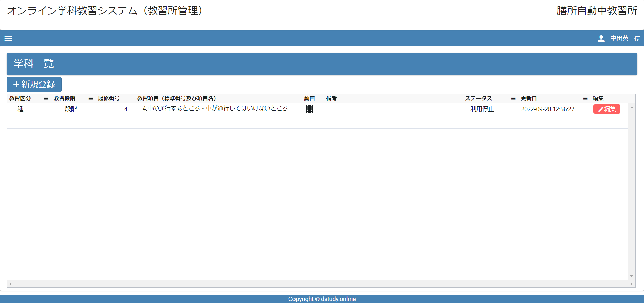
Task: Sort by 履修番号 column header
Action: pyautogui.click(x=109, y=98)
